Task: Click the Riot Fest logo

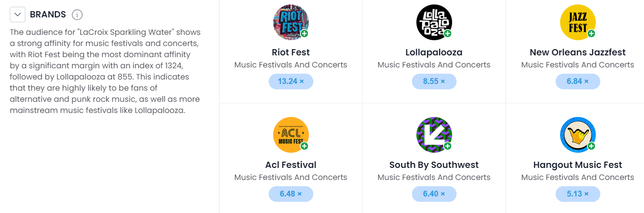Action: (x=290, y=22)
